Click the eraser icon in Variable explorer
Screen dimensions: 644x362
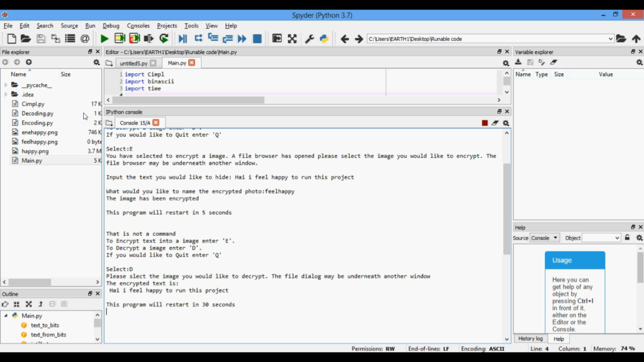coord(554,62)
